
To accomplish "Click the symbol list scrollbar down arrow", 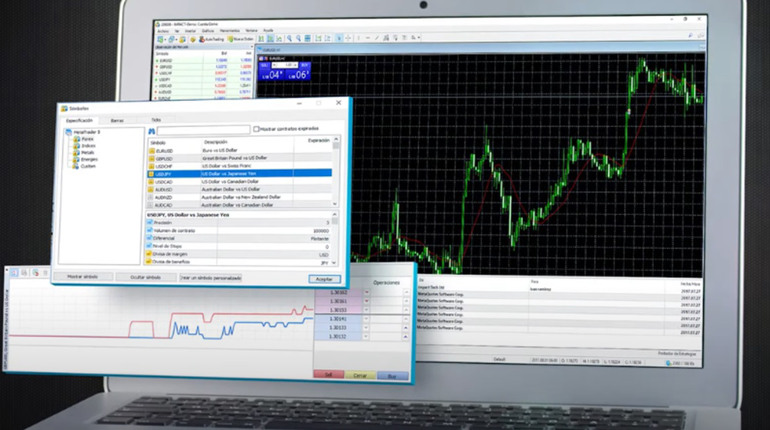I will [335, 204].
